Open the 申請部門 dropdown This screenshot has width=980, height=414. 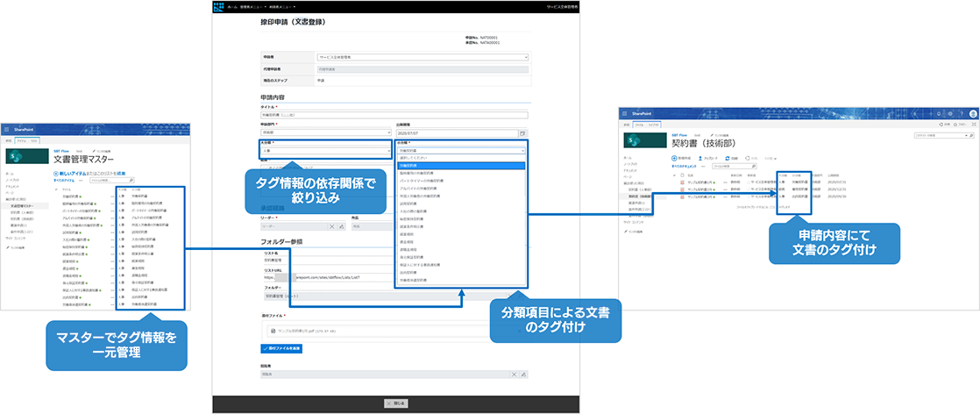325,132
